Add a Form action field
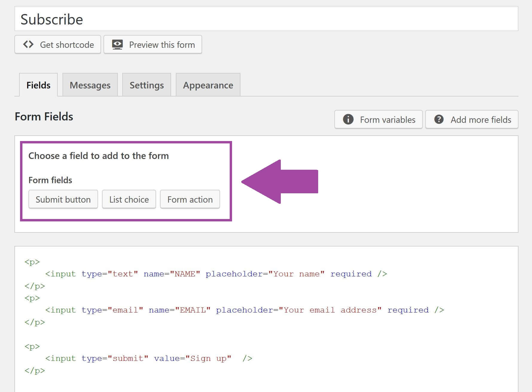The width and height of the screenshot is (532, 392). 190,199
